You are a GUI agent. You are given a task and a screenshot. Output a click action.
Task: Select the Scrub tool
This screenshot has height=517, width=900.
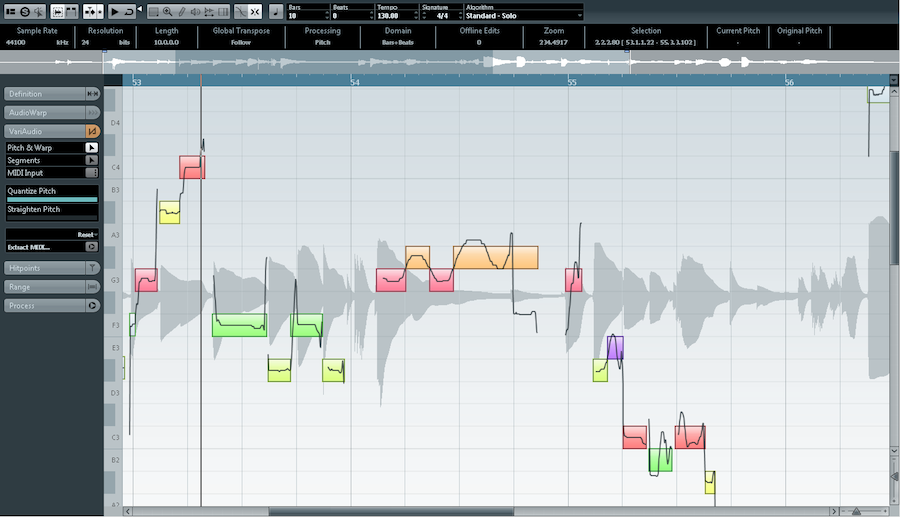(209, 11)
